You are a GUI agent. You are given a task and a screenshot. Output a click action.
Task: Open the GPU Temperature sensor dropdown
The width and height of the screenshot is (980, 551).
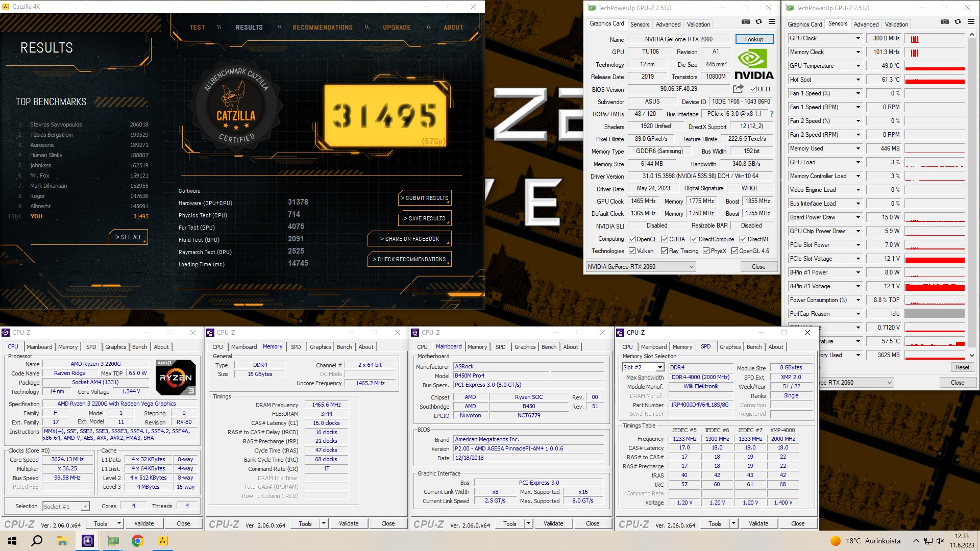coord(858,66)
